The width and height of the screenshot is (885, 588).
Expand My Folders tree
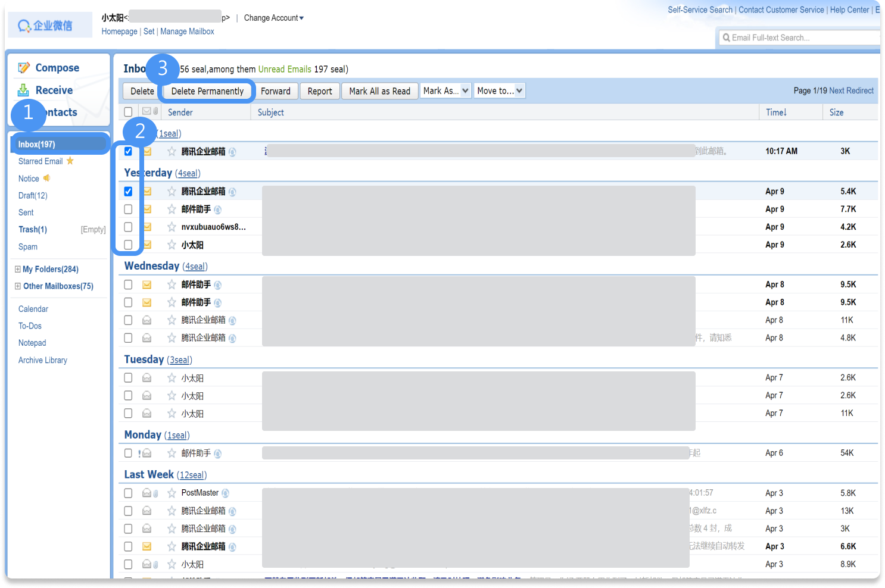pyautogui.click(x=18, y=269)
